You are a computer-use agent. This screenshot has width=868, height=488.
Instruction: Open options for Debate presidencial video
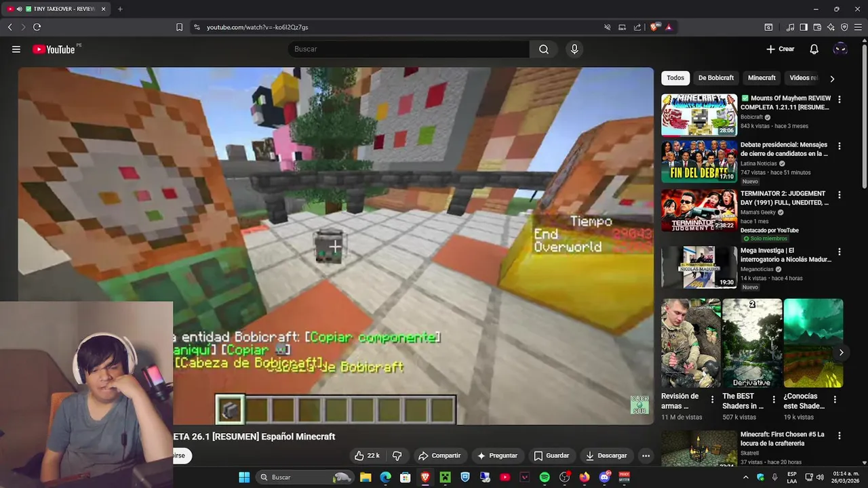tap(840, 146)
